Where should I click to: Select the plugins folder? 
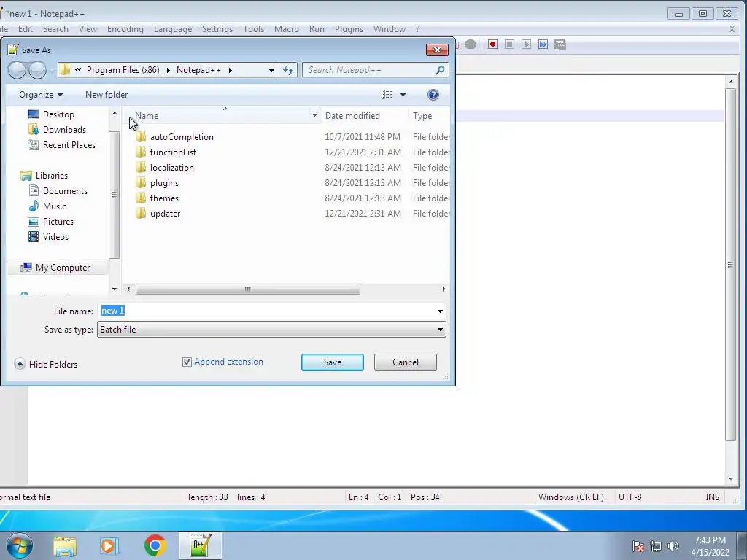(164, 182)
